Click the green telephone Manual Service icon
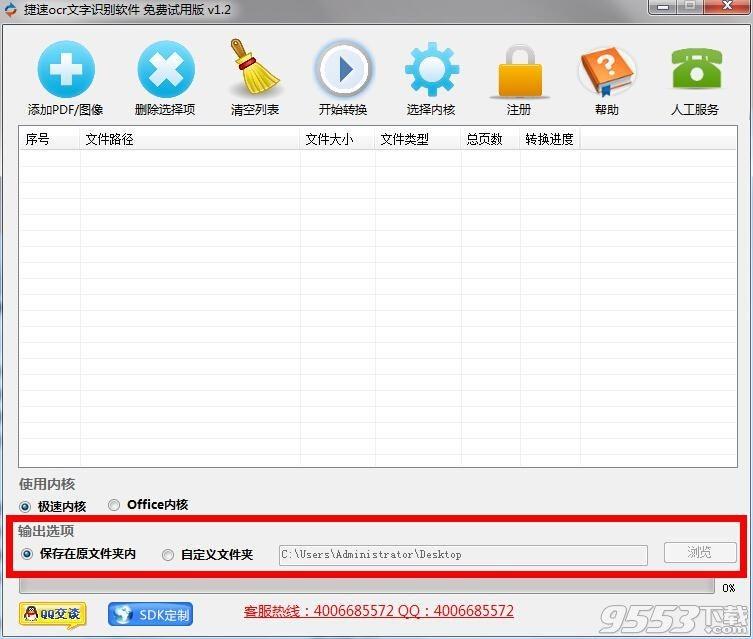The height and width of the screenshot is (639, 753). [695, 70]
